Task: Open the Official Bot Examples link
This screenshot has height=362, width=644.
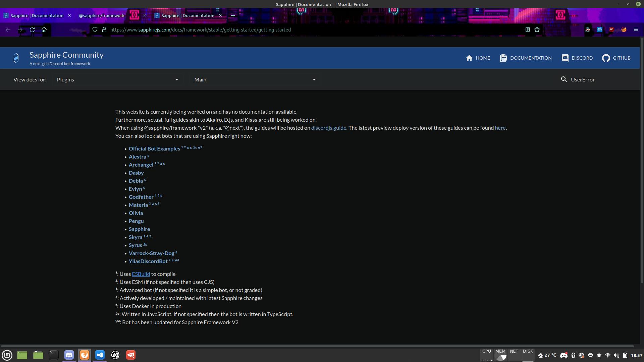Action: [154, 149]
